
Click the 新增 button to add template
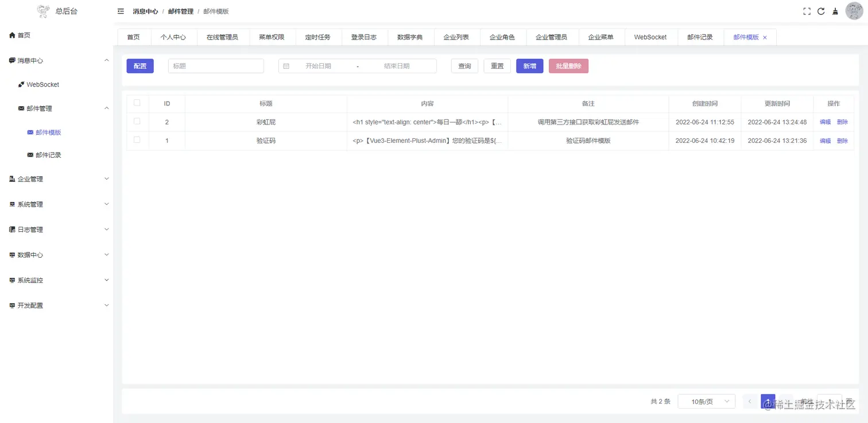(x=529, y=65)
